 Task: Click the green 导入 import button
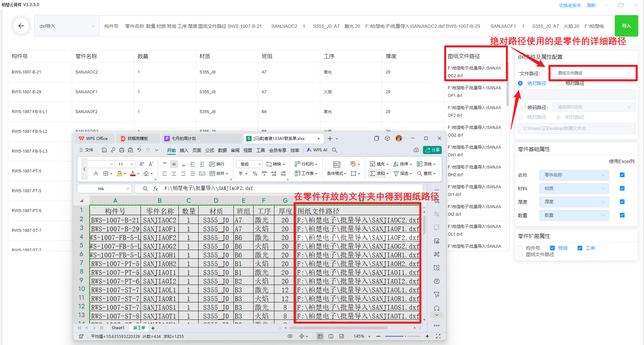pos(626,26)
